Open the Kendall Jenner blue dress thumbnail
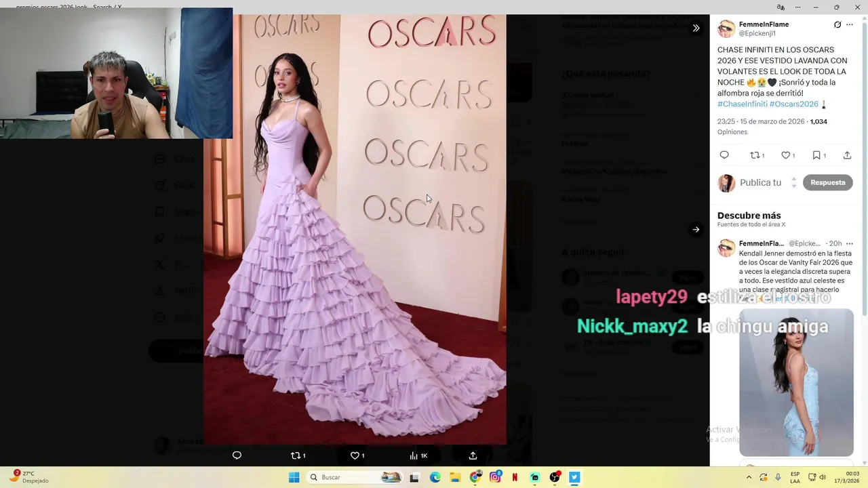The height and width of the screenshot is (488, 868). click(x=796, y=383)
